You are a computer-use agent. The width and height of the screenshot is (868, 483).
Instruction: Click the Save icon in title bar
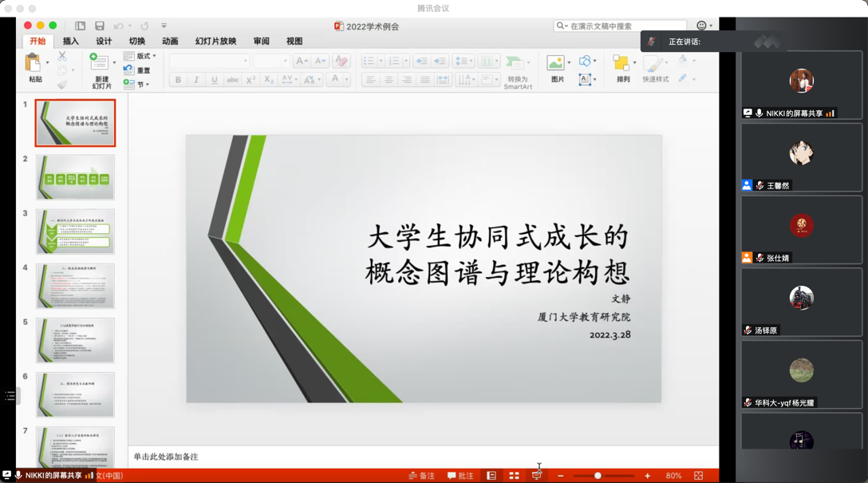pos(100,26)
